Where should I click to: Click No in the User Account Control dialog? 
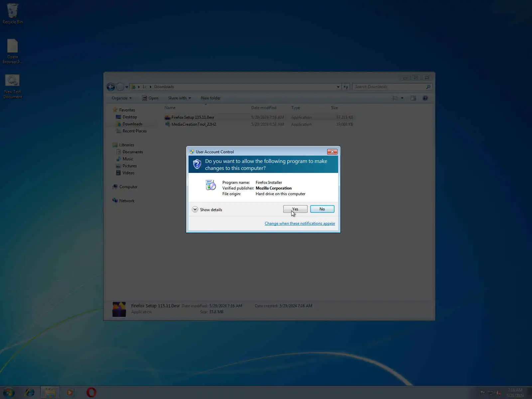(x=322, y=209)
